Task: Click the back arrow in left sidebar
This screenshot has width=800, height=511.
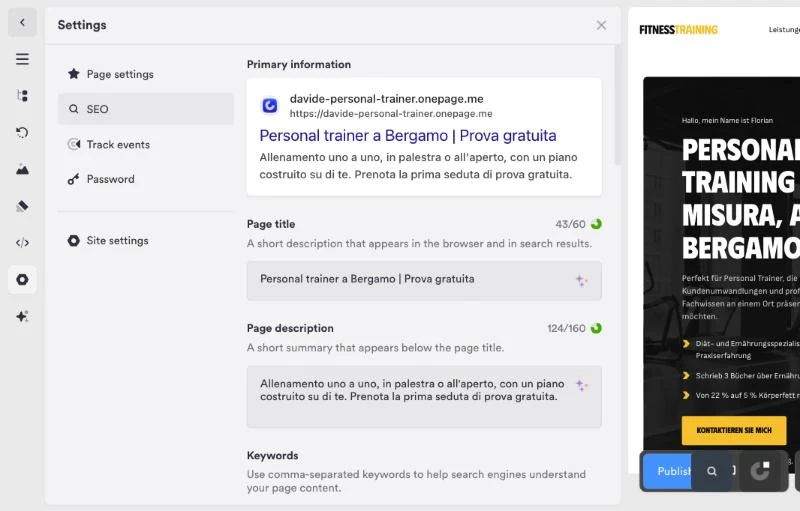Action: pos(22,22)
